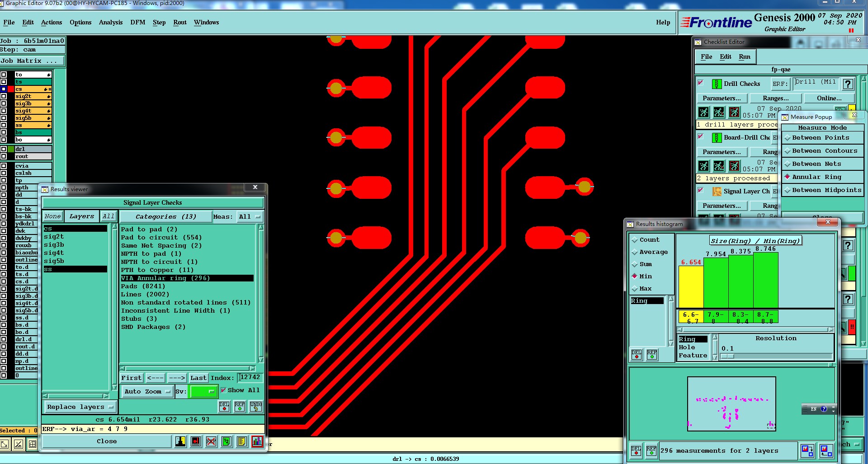Click the red-framed running-man icon under Drill Checks
Screen dimensions: 868x464
pyautogui.click(x=734, y=112)
